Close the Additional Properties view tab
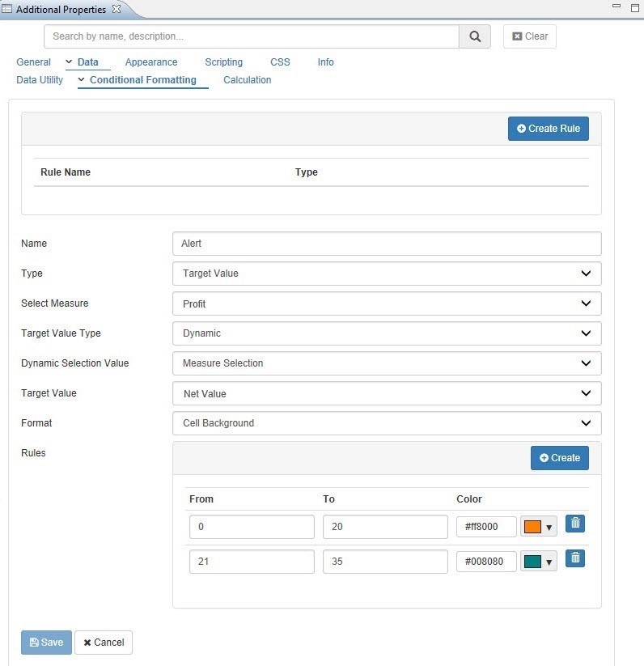Viewport: 644px width, 666px height. [x=117, y=9]
